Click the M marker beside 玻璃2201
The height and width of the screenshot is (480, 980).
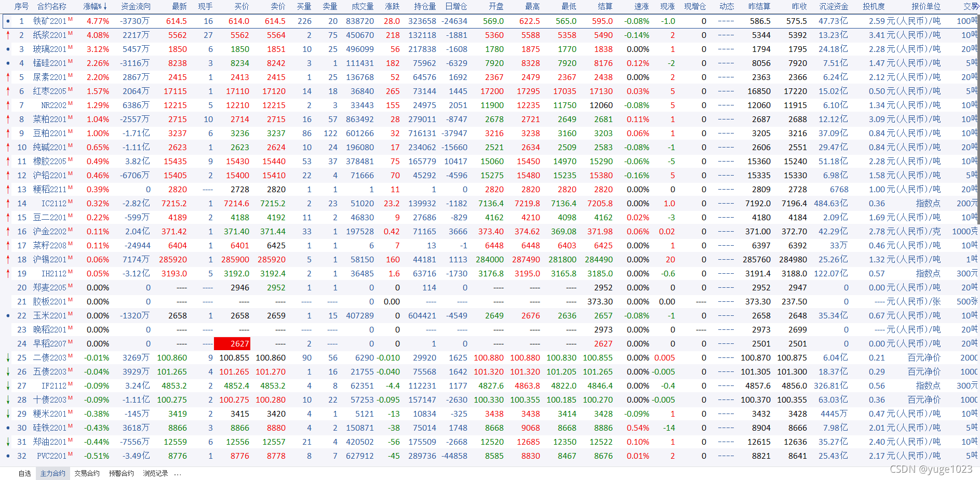point(70,47)
